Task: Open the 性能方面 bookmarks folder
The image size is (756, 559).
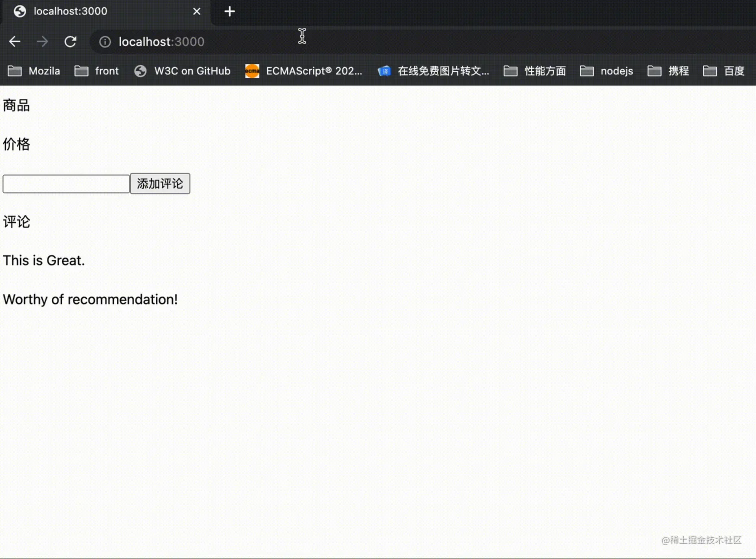Action: (534, 71)
